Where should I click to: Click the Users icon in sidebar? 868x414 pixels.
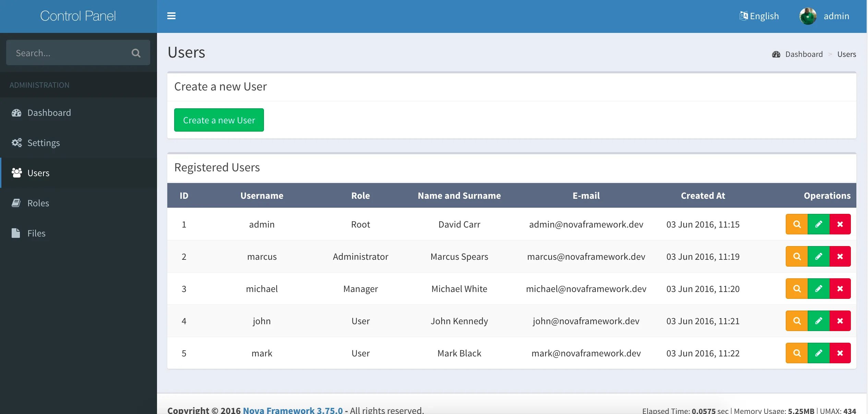click(16, 172)
